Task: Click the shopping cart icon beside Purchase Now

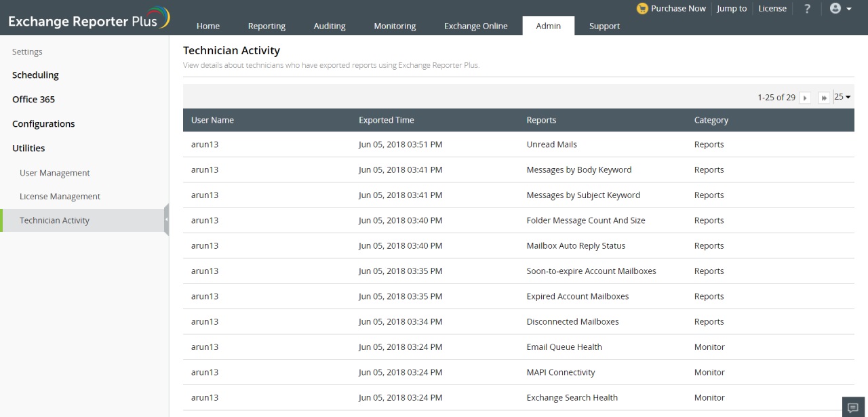Action: 642,9
